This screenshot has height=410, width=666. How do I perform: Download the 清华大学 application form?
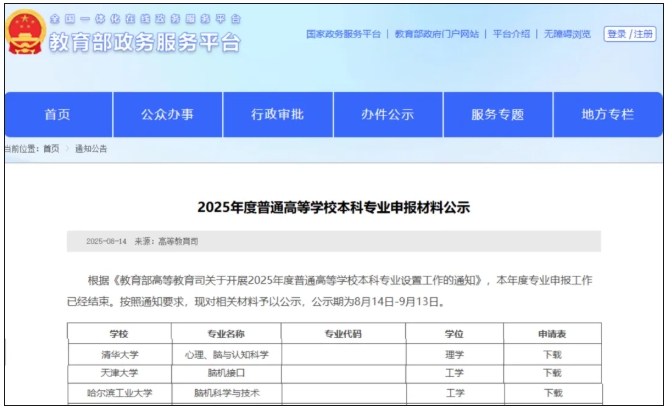[552, 354]
